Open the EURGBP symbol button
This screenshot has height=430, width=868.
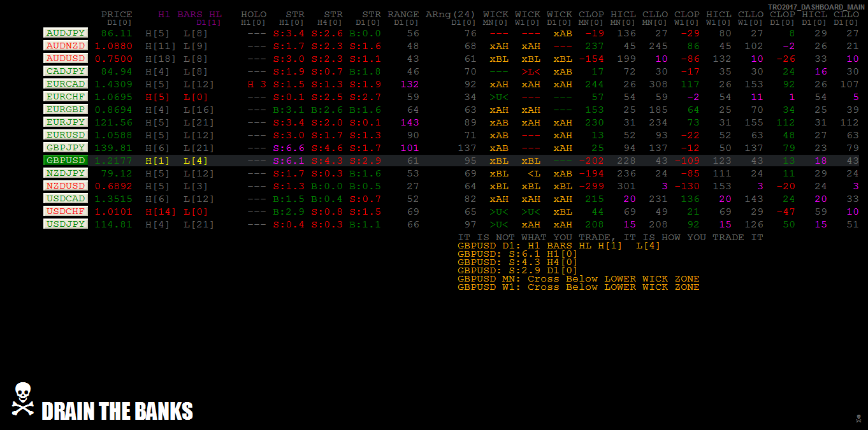coord(66,109)
